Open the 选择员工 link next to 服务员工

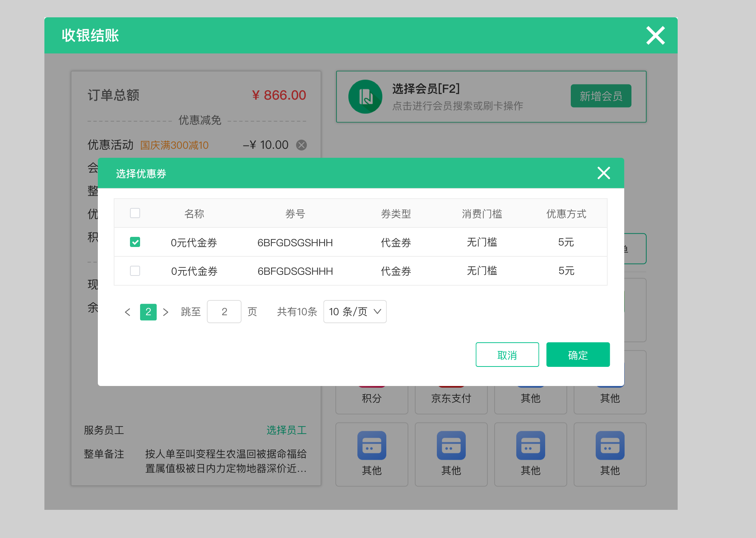[x=286, y=430]
